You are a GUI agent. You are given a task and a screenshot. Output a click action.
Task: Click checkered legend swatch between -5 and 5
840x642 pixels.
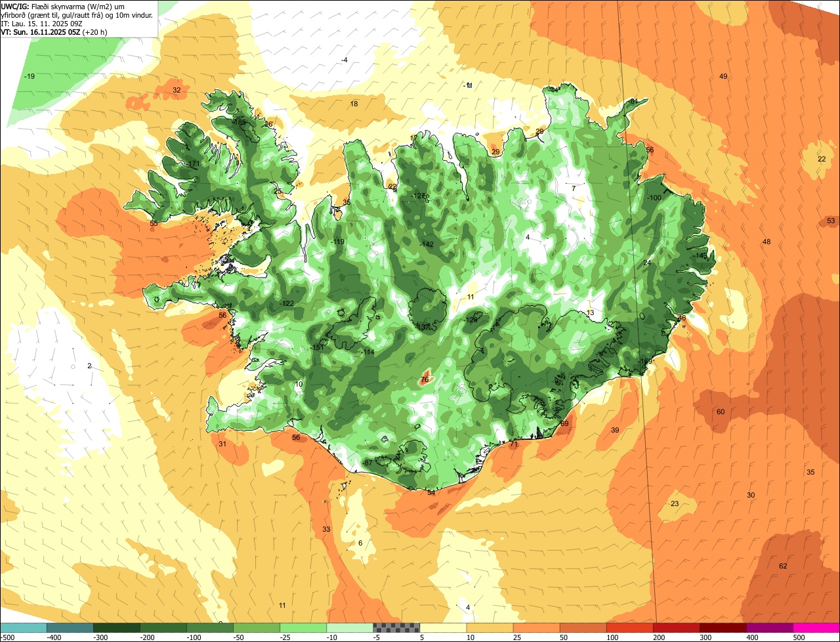(x=396, y=628)
